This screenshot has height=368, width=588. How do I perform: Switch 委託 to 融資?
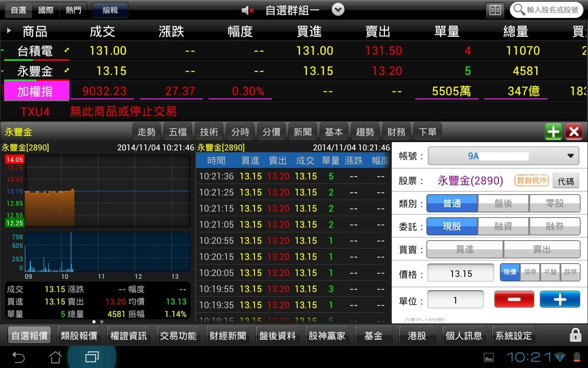[503, 226]
